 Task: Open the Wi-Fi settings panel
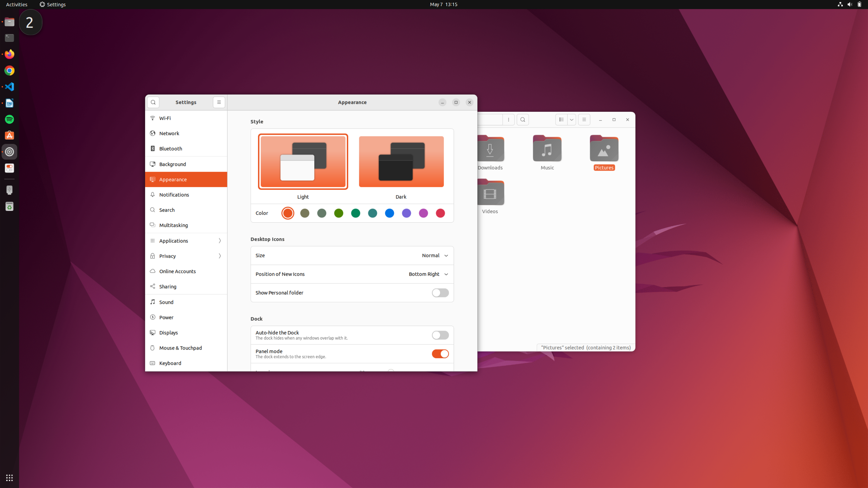point(186,118)
